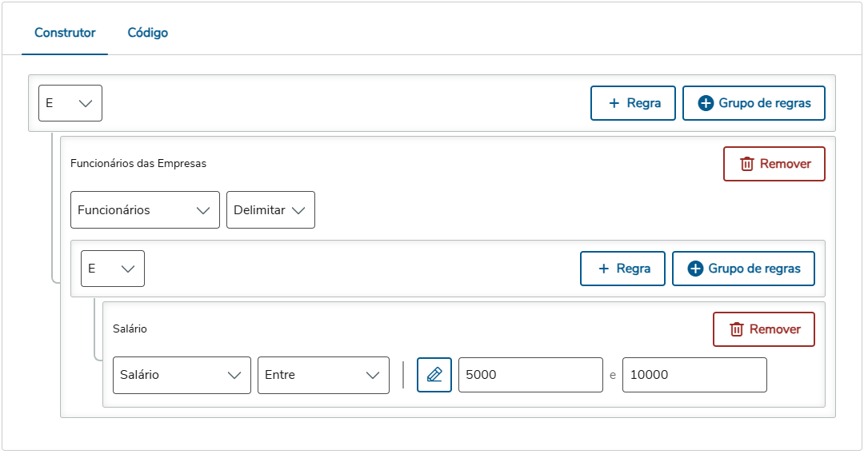
Task: Click trash icon in Funcionários das Empresas Remover
Action: point(747,164)
